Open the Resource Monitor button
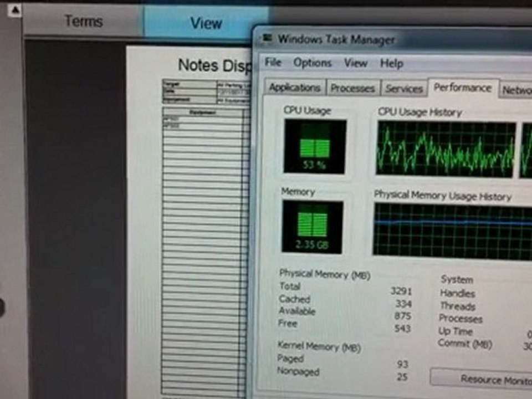 pos(481,379)
